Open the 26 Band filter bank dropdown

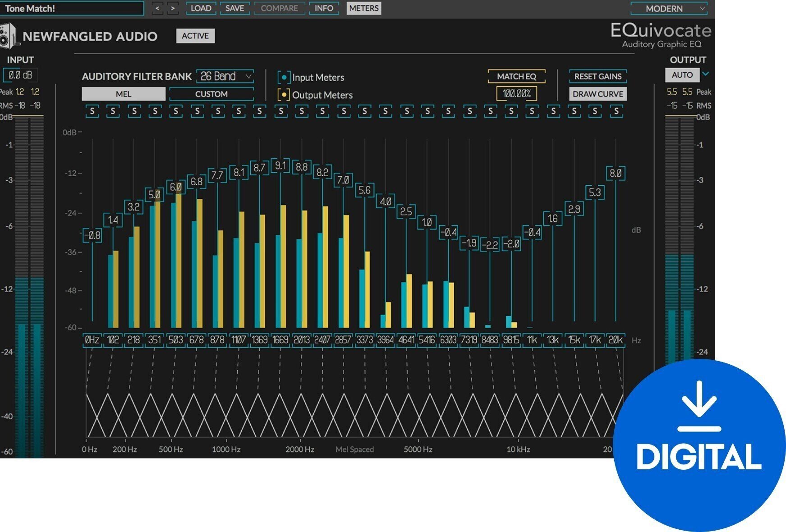[224, 76]
